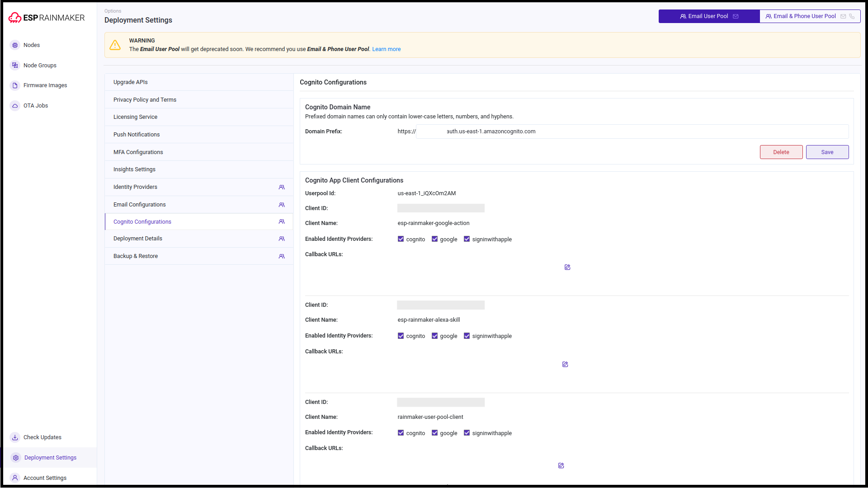Screen dimensions: 868x488
Task: Edit callback URLs for rainmaker-user-pool-client
Action: pyautogui.click(x=561, y=466)
